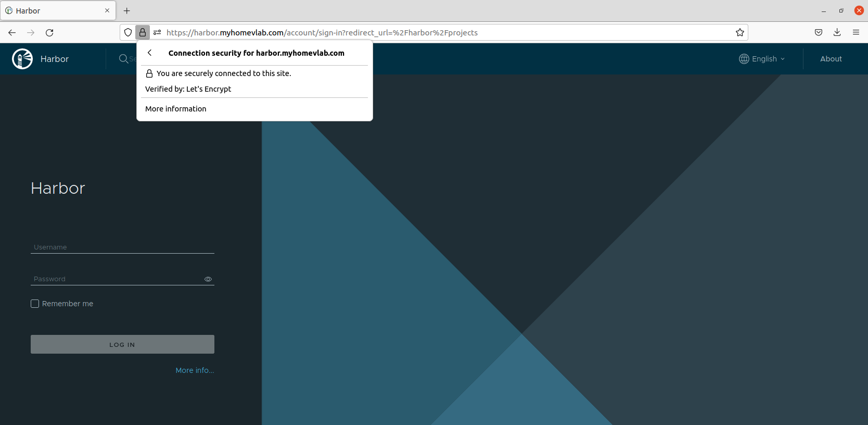Open the Firefox downloads icon
Screen dimensions: 868x425
click(837, 32)
